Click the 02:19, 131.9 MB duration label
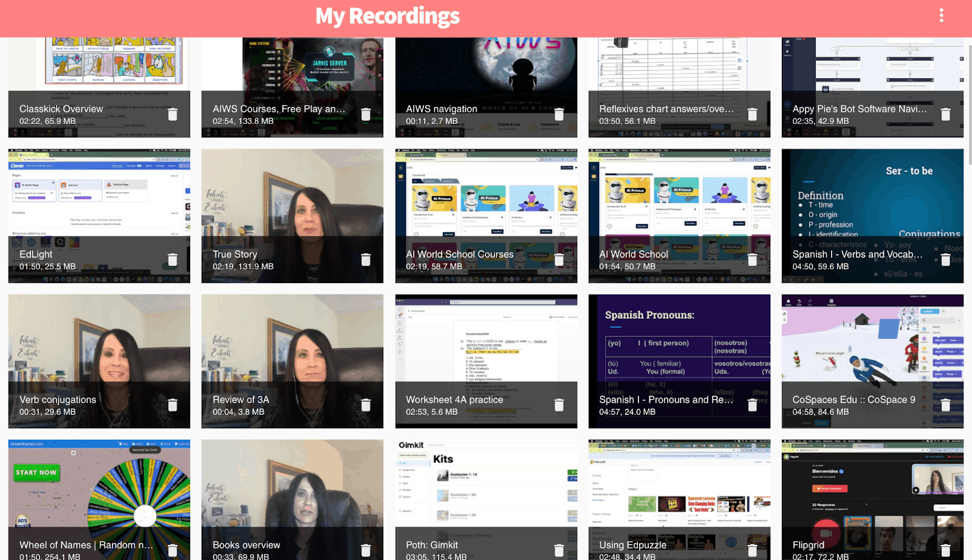 point(243,266)
